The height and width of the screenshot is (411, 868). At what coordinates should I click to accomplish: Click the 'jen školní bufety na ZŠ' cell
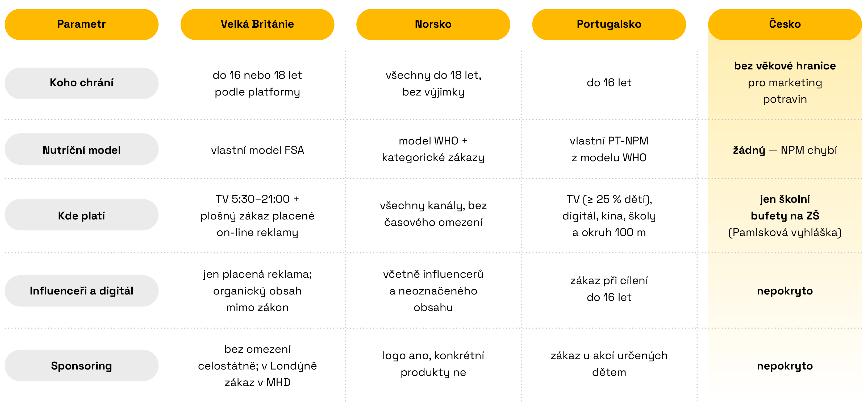pyautogui.click(x=785, y=215)
